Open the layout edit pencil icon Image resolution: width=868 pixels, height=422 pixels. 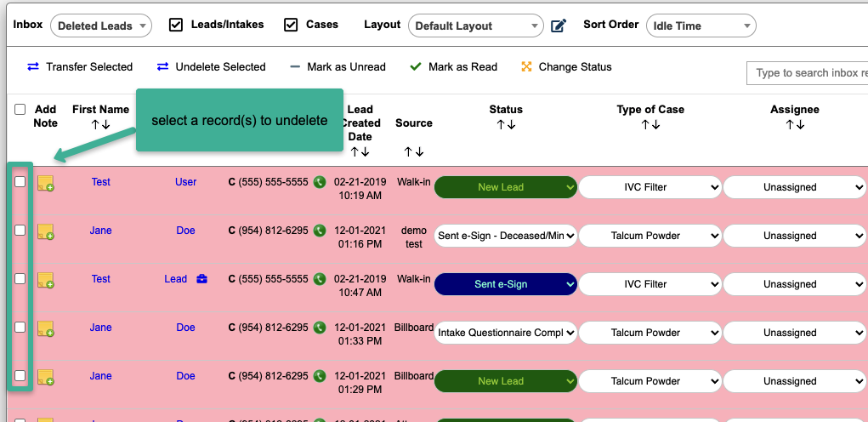(x=559, y=26)
